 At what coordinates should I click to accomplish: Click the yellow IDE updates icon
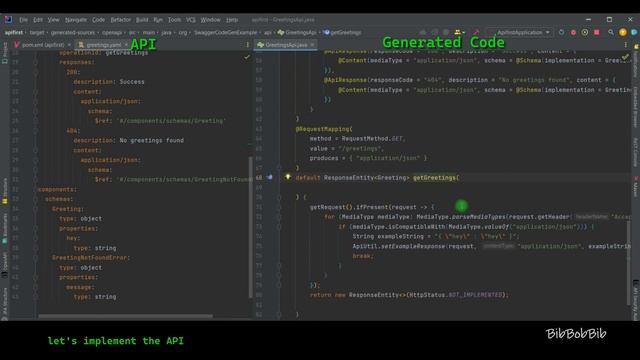point(623,32)
